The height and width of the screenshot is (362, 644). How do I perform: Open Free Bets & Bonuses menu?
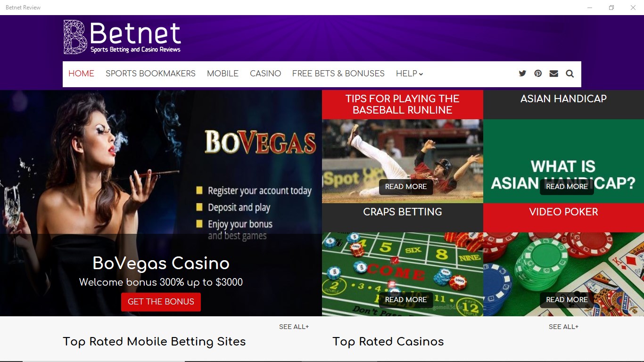[339, 74]
